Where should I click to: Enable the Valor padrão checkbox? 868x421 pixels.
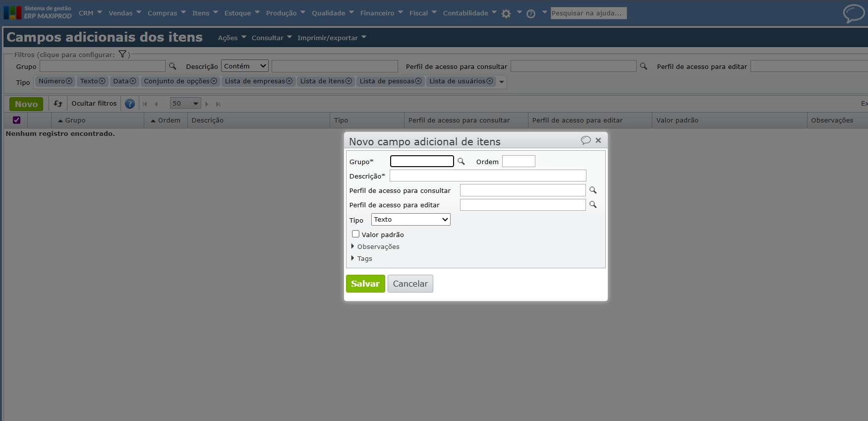click(355, 234)
